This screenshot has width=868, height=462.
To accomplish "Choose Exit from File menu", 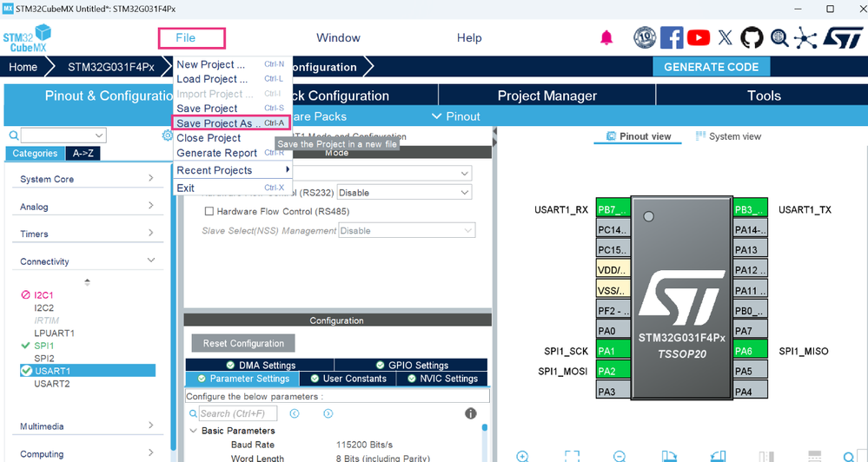I will [x=233, y=188].
